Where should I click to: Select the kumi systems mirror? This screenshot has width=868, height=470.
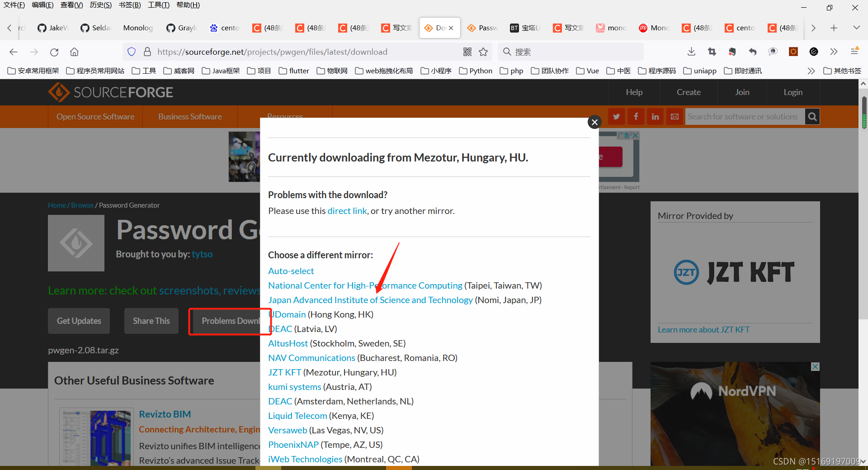pyautogui.click(x=294, y=387)
